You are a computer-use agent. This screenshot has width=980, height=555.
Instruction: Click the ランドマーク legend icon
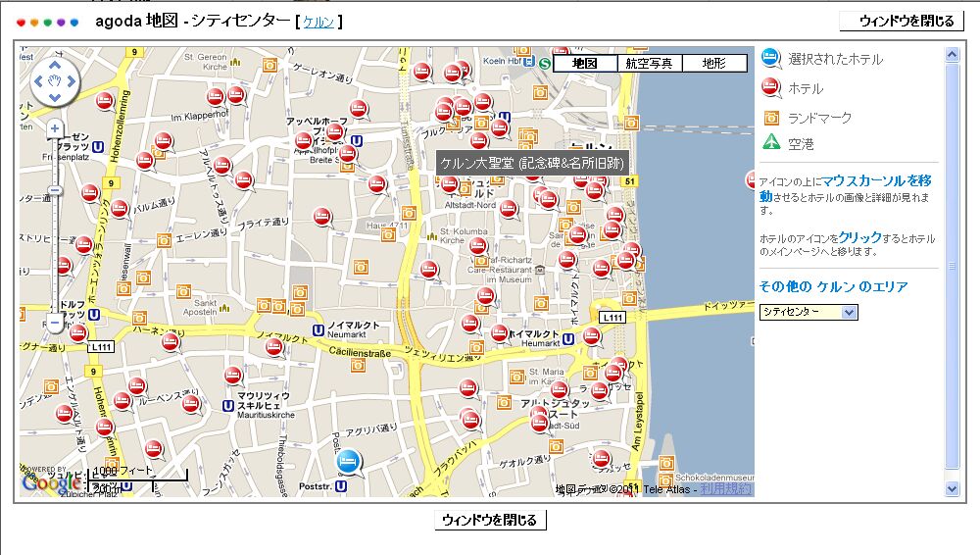tap(772, 118)
